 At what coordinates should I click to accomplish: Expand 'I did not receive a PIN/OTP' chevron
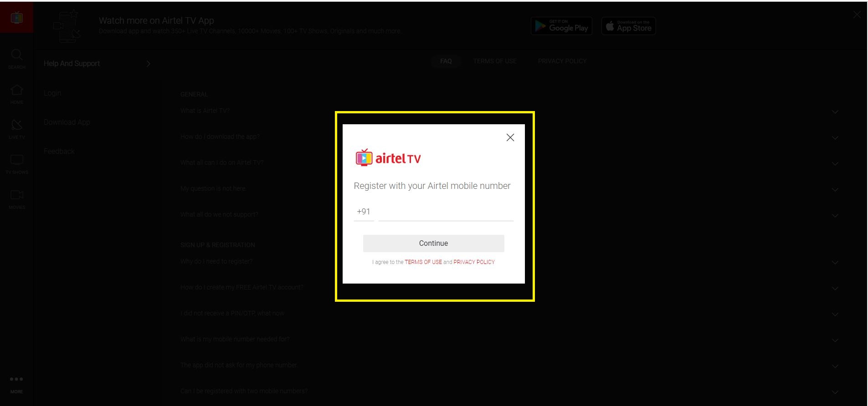click(835, 314)
